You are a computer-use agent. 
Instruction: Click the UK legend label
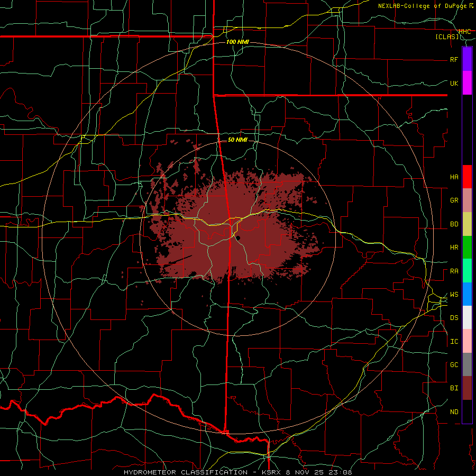coord(454,83)
